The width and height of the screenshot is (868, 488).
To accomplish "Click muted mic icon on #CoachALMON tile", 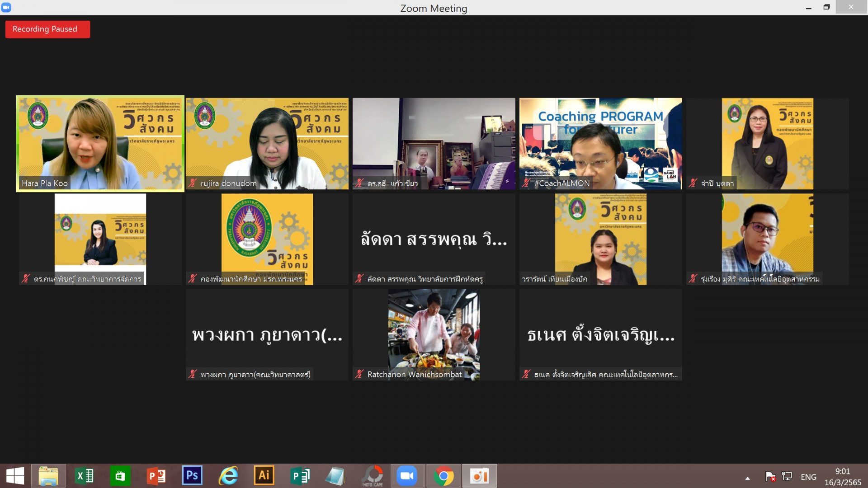I will pyautogui.click(x=526, y=183).
